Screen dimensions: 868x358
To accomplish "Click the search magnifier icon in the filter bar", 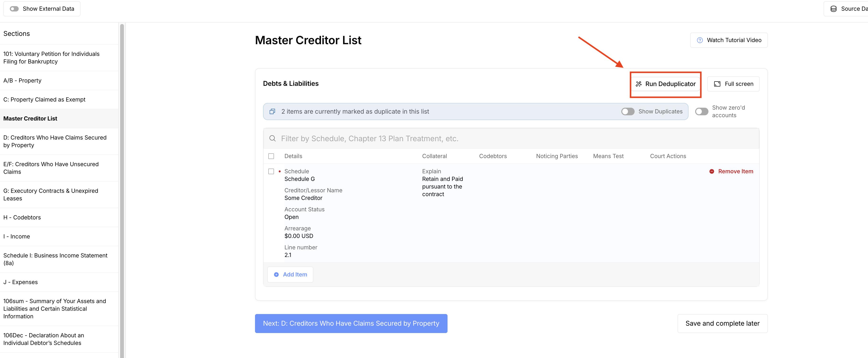I will click(x=273, y=138).
